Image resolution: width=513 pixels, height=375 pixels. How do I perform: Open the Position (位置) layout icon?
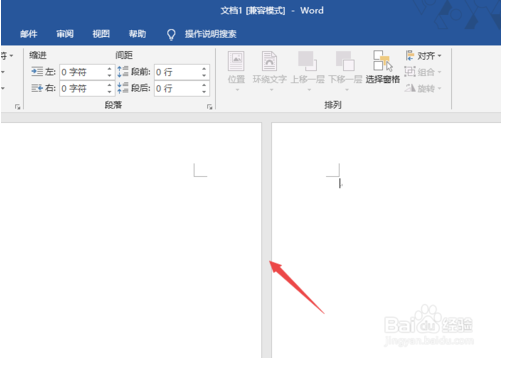[x=236, y=61]
